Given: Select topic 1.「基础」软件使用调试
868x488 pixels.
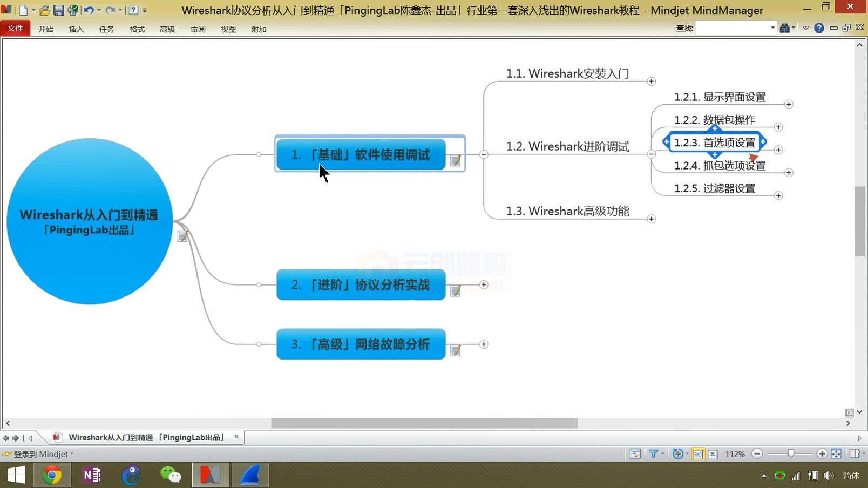Looking at the screenshot, I should click(361, 154).
